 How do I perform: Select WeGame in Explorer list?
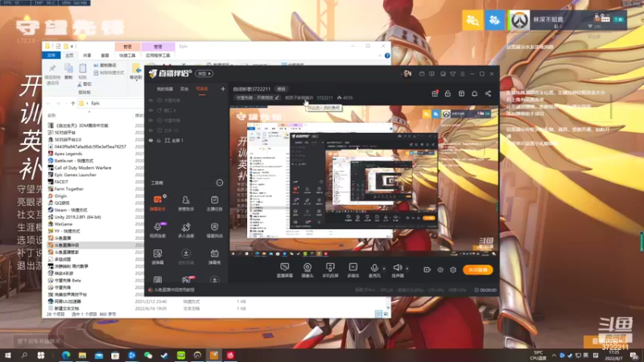64,224
